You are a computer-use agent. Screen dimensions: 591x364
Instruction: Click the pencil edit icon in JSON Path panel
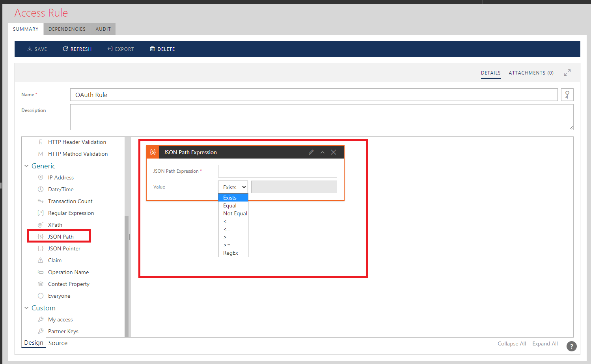[x=311, y=152]
